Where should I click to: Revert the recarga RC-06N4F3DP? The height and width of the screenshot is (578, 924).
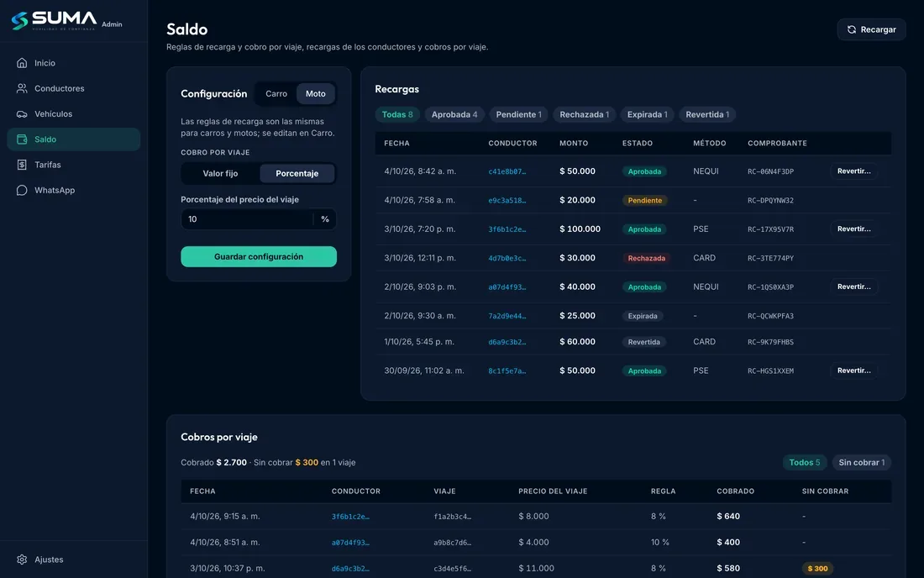(x=854, y=171)
